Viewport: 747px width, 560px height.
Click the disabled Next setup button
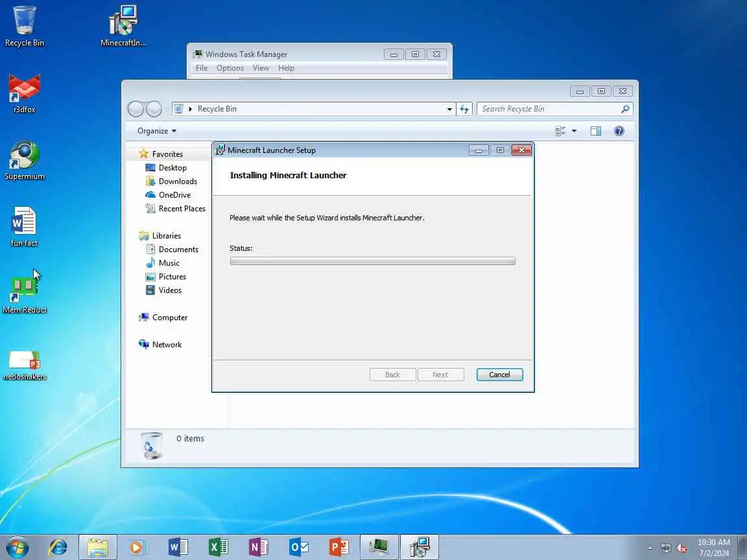tap(441, 375)
